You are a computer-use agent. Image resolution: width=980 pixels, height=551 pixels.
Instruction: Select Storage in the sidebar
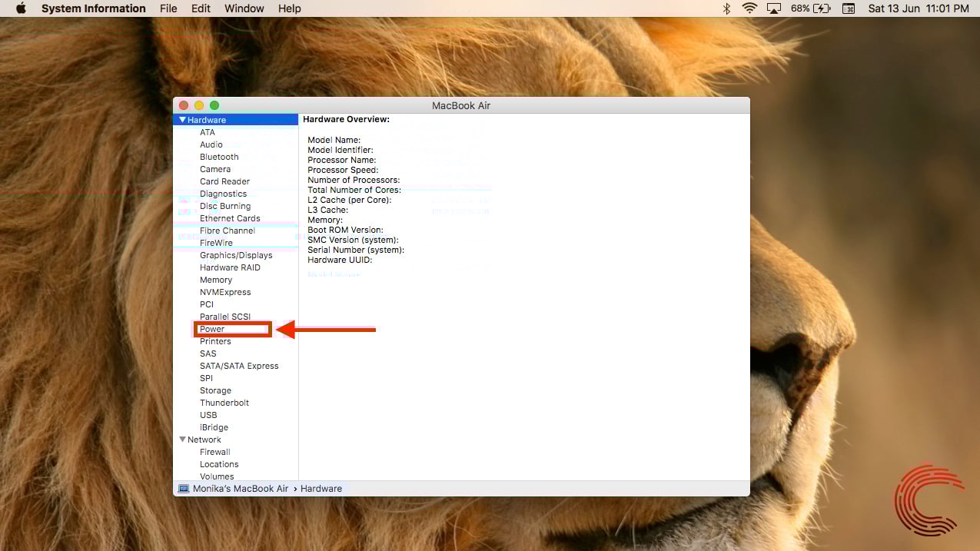click(215, 390)
